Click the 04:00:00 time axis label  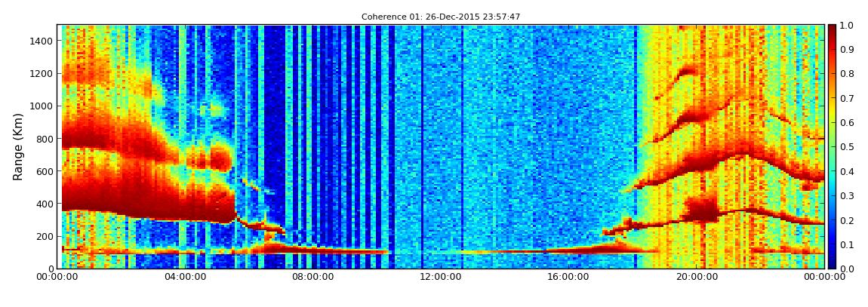point(186,277)
